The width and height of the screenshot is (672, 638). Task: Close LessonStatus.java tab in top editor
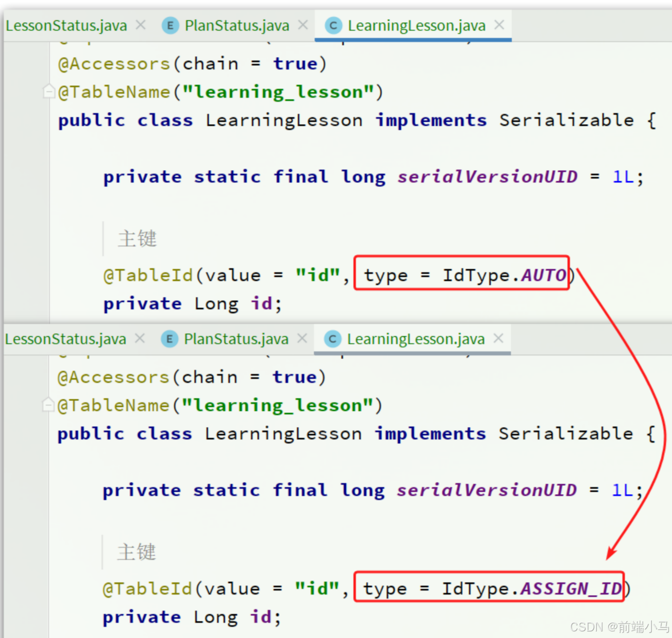coord(141,25)
